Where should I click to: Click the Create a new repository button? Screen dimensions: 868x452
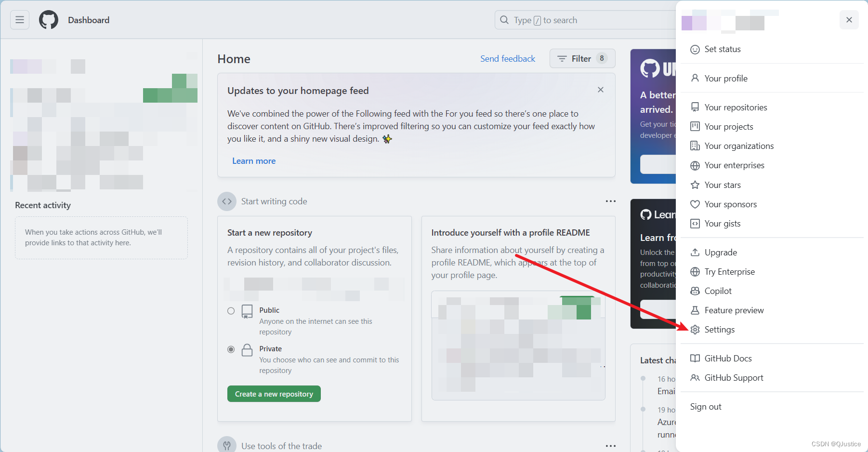(274, 394)
